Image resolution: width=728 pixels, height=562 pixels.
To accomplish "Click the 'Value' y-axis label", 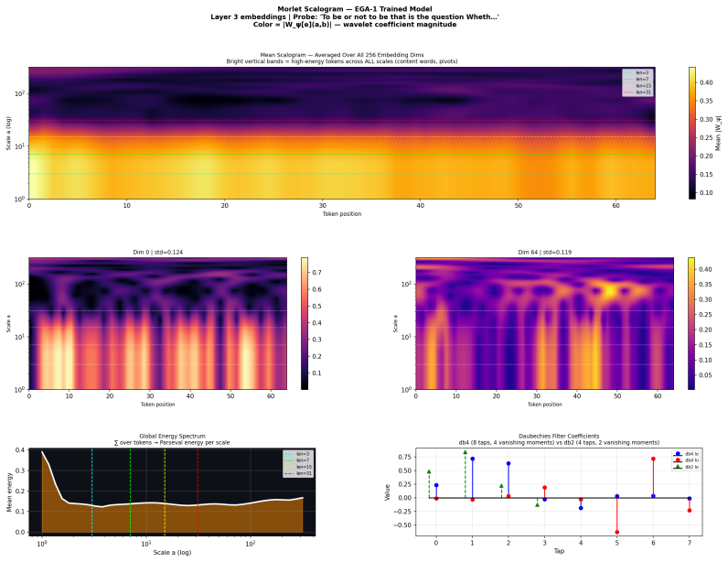I will coord(387,492).
